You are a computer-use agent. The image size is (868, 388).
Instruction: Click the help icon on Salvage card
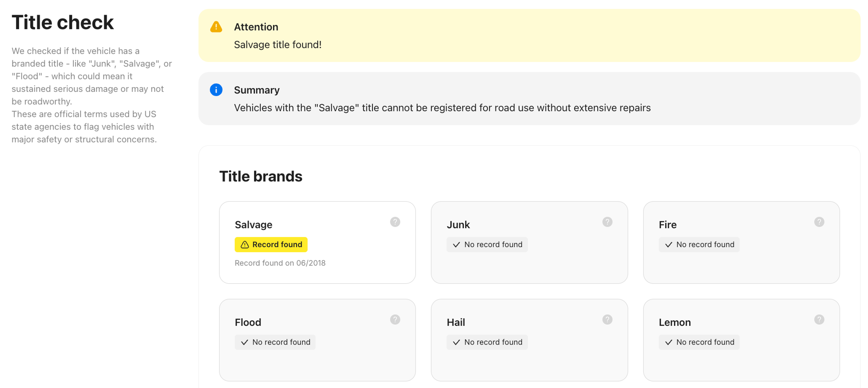395,222
